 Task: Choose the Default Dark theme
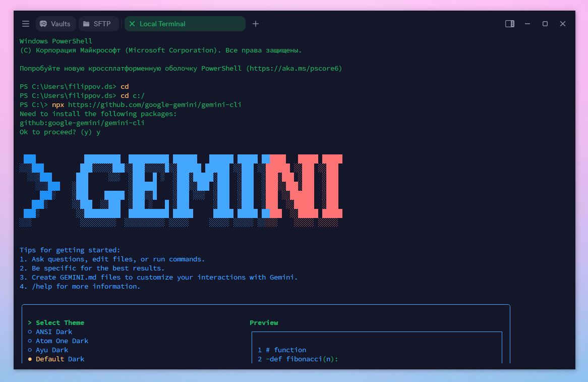[56, 359]
